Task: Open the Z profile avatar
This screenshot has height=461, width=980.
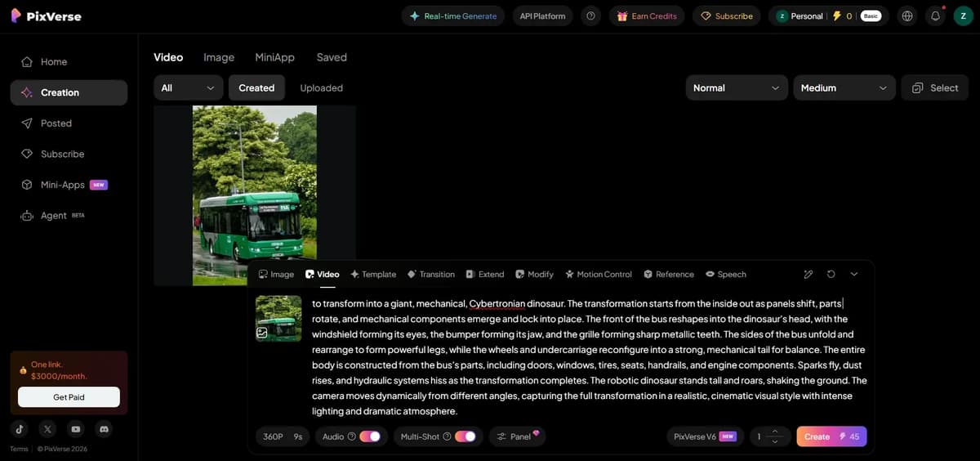Action: pos(963,16)
